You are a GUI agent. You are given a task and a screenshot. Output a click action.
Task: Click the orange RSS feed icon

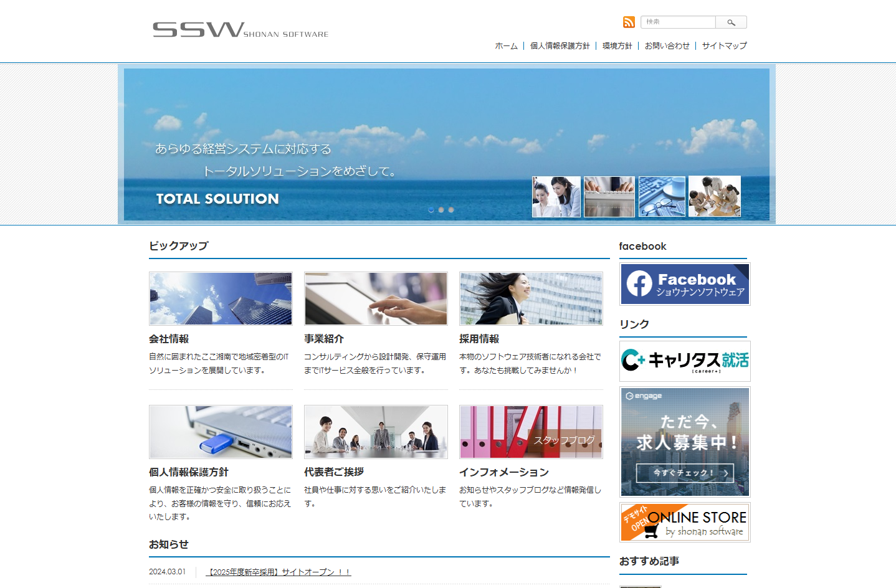[x=629, y=22]
